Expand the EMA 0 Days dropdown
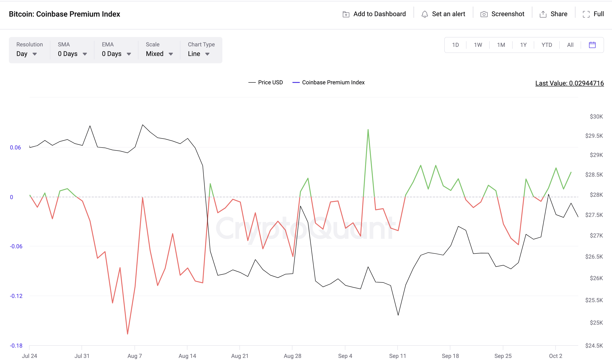Image resolution: width=612 pixels, height=364 pixels. tap(115, 54)
